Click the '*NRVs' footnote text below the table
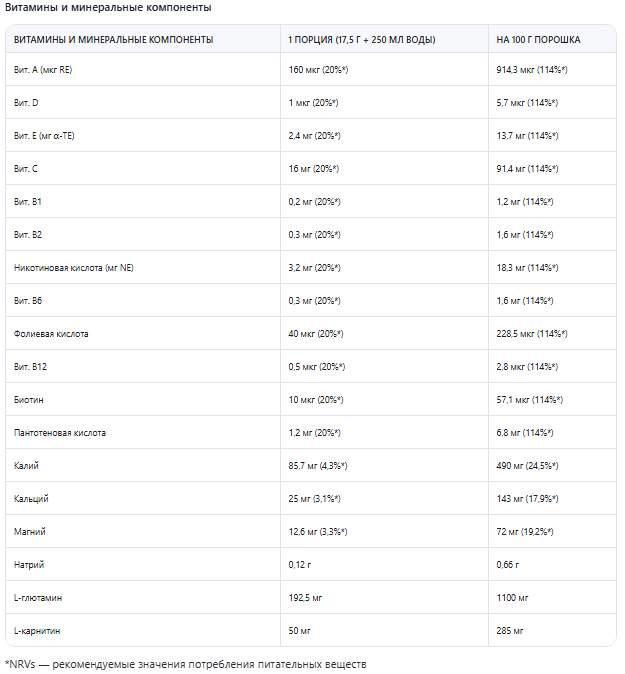 pyautogui.click(x=20, y=664)
